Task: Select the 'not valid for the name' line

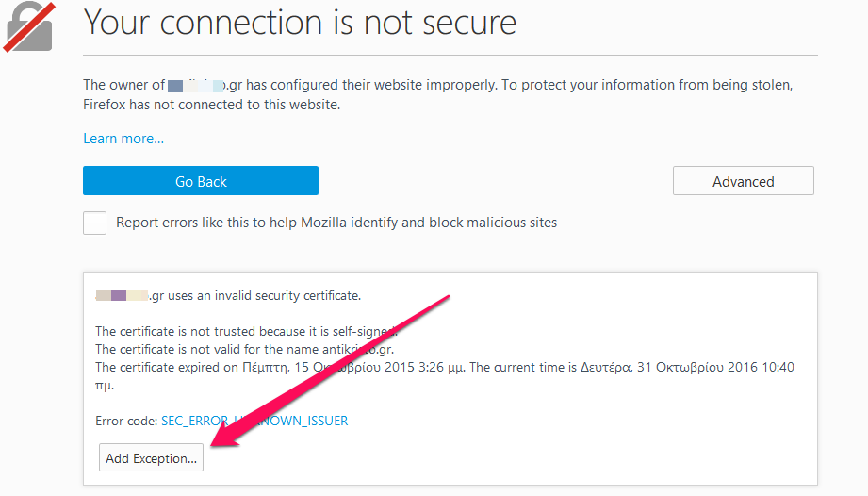Action: pos(245,349)
